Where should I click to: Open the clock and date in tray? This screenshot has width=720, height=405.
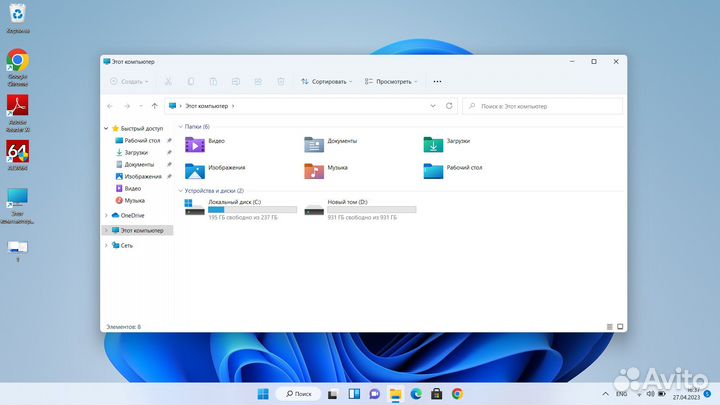coord(687,394)
